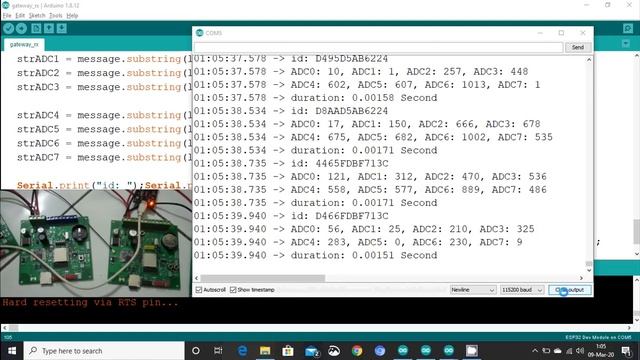
Task: Open Google Chrome from taskbar
Action: click(357, 351)
